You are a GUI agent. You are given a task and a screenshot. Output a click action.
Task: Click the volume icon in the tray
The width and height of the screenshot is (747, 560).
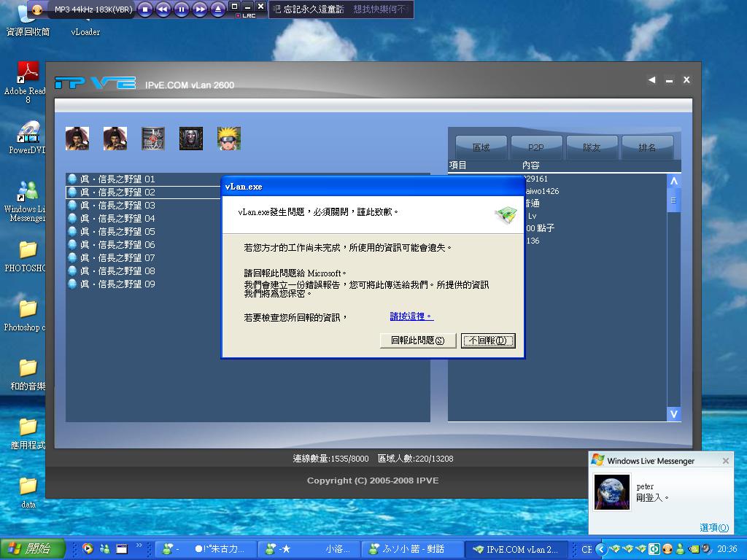pos(705,550)
